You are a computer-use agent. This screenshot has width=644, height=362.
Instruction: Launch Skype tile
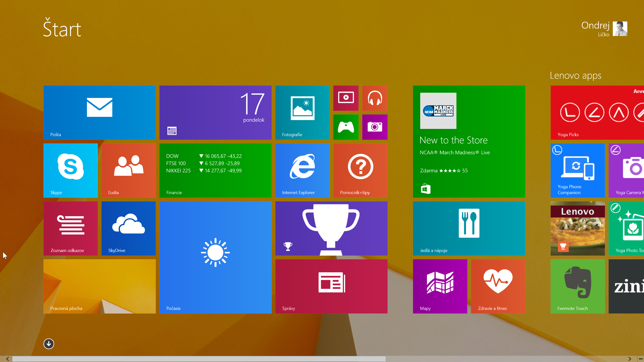pos(70,170)
